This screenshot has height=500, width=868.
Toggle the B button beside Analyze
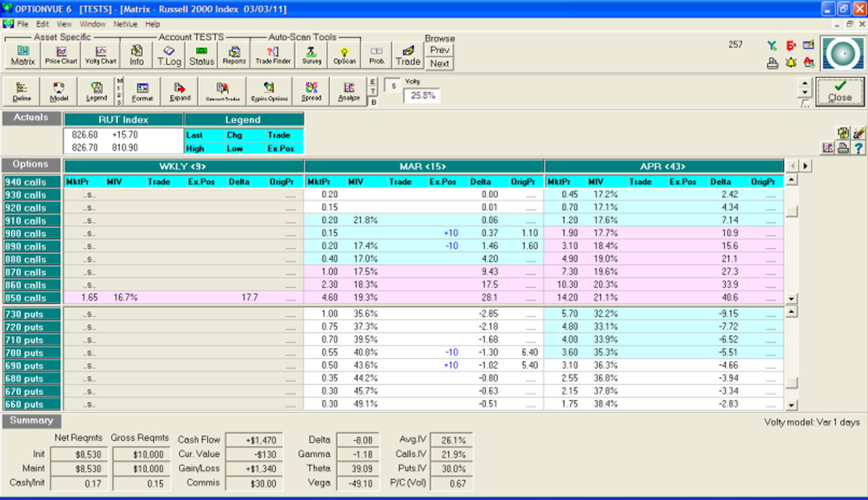coord(373,102)
